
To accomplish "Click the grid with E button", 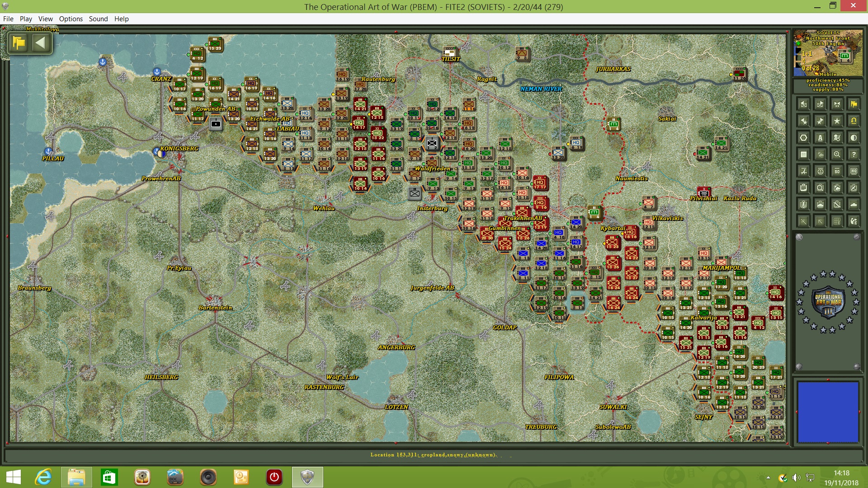I will 837,221.
